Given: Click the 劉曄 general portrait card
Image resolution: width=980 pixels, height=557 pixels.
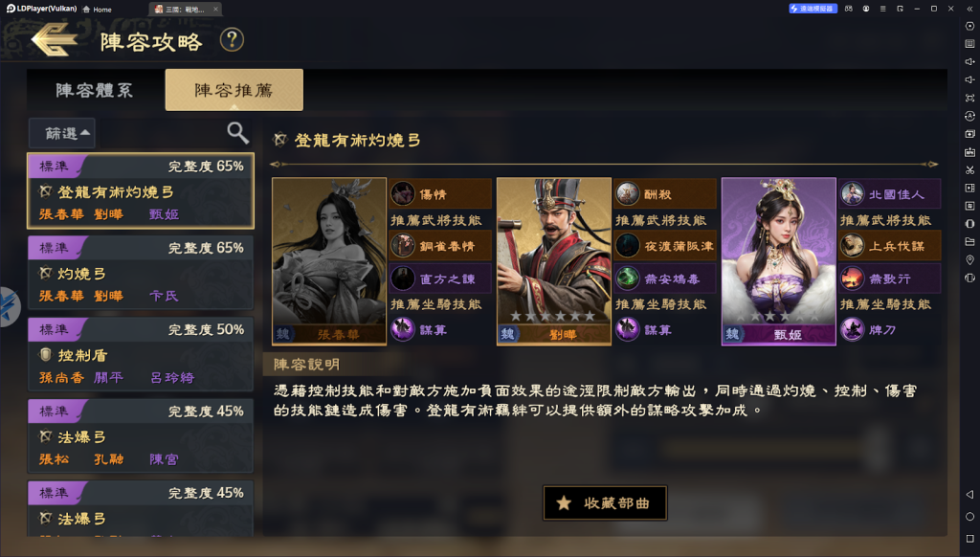Looking at the screenshot, I should coord(554,261).
